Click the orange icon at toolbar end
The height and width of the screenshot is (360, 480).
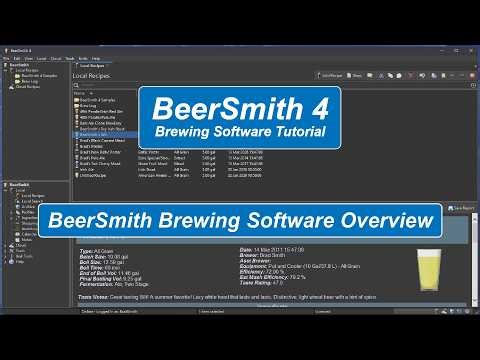tap(472, 76)
